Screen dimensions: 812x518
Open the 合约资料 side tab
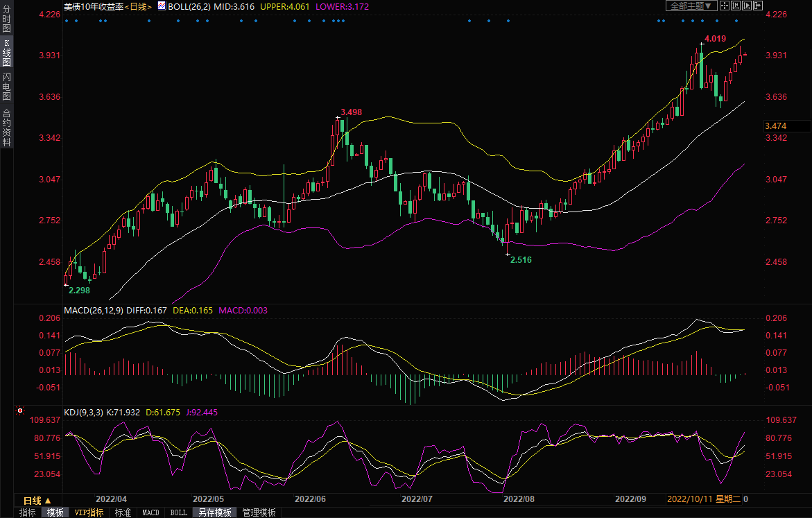[x=6, y=127]
